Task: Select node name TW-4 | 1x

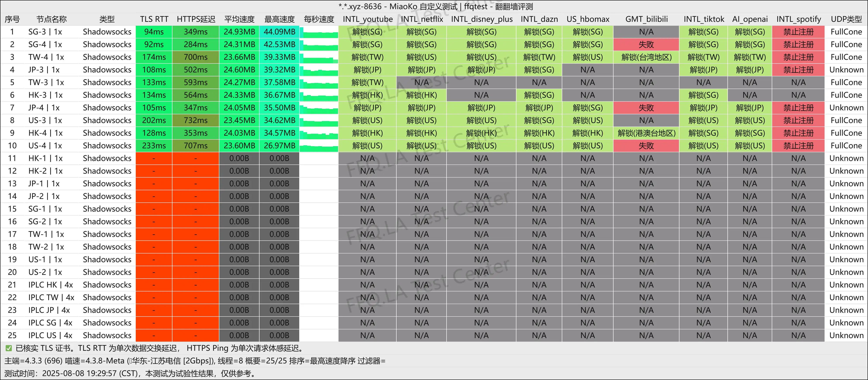Action: pos(46,57)
